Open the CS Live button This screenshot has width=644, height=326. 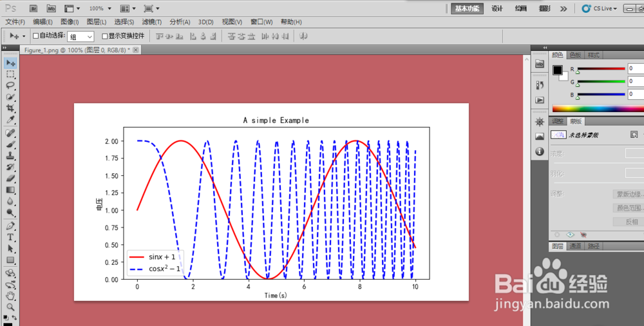click(x=600, y=8)
